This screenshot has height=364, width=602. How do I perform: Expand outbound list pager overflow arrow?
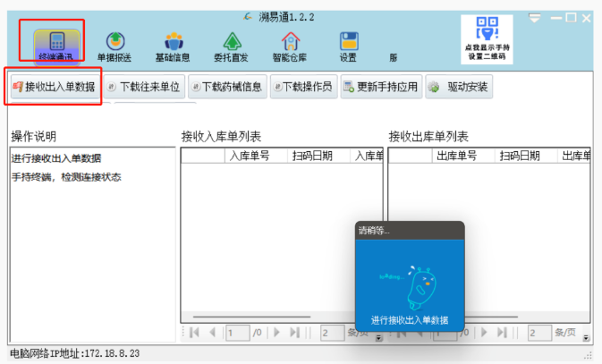click(586, 338)
